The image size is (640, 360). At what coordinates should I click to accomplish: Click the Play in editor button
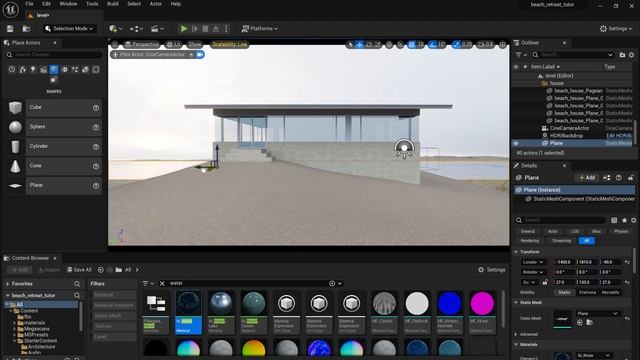click(x=184, y=29)
